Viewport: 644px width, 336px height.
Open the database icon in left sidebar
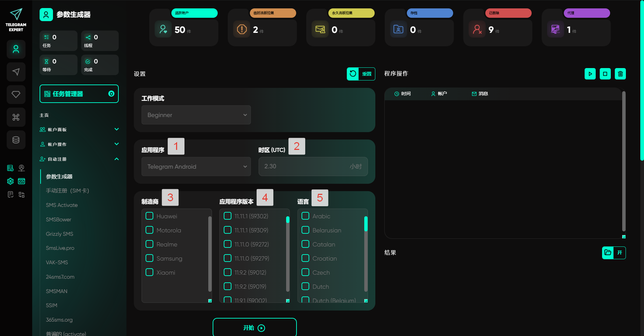[16, 140]
